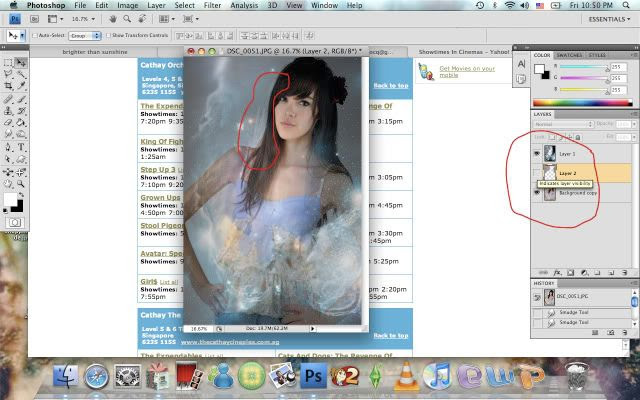The width and height of the screenshot is (640, 400).
Task: Select the Magic Wand tool
Action: coord(21,74)
